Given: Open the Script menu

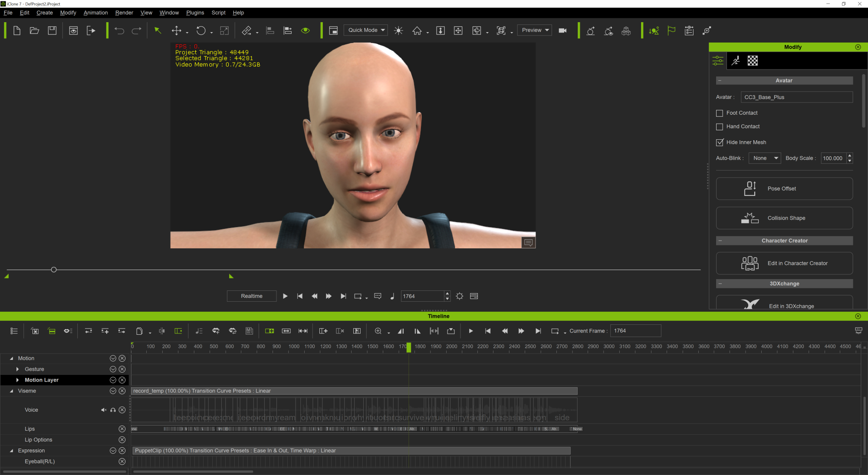Looking at the screenshot, I should coord(218,13).
